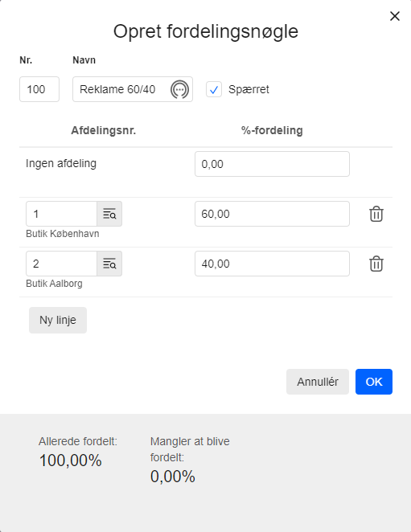This screenshot has width=411, height=532.
Task: Click the Ingen afdeling percentage field
Action: click(272, 164)
